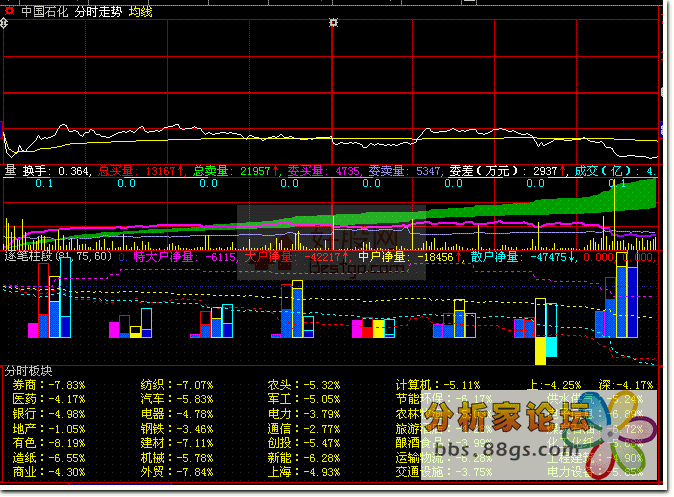Click the 委差(万元): 2937 readout
The image size is (674, 497).
click(508, 172)
